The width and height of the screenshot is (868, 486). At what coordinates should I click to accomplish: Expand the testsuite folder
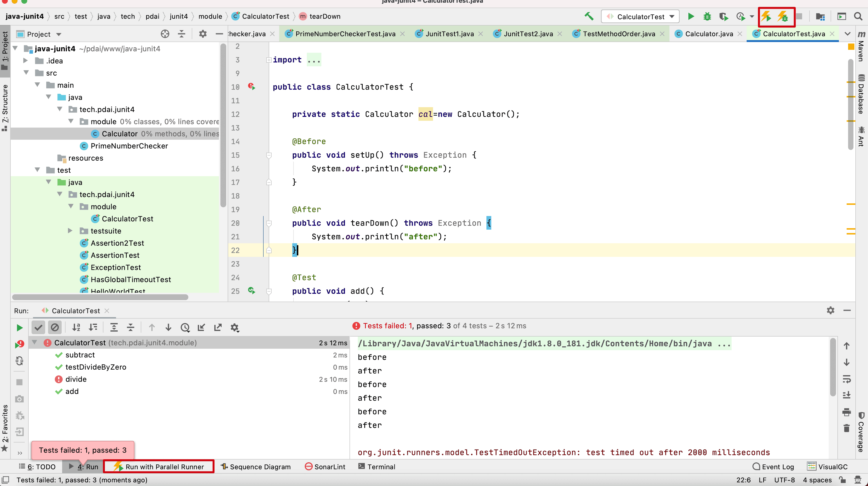70,231
